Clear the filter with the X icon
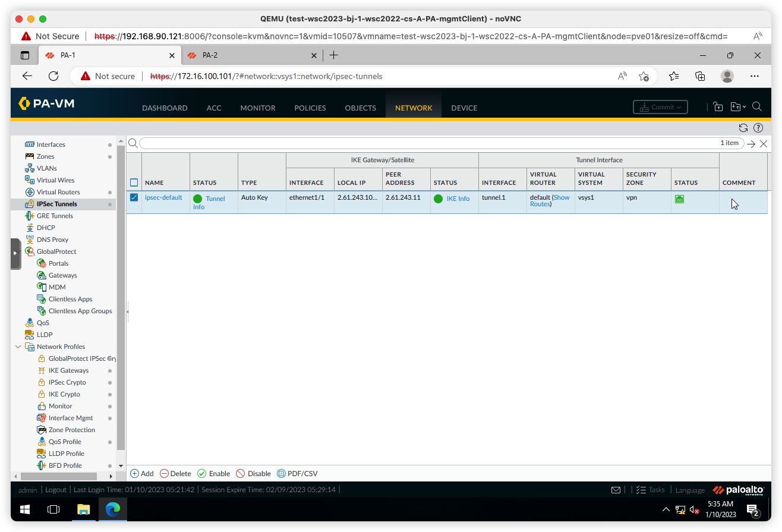The width and height of the screenshot is (782, 532). pyautogui.click(x=764, y=143)
